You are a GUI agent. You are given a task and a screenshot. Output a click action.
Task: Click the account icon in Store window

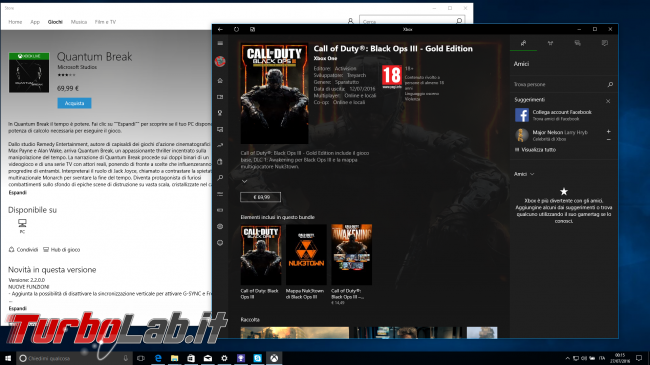[351, 21]
